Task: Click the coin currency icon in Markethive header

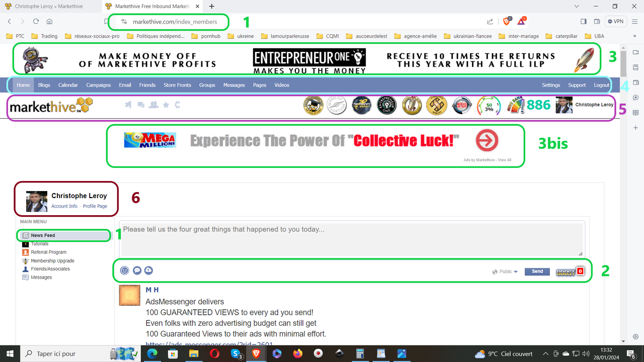Action: [x=178, y=105]
